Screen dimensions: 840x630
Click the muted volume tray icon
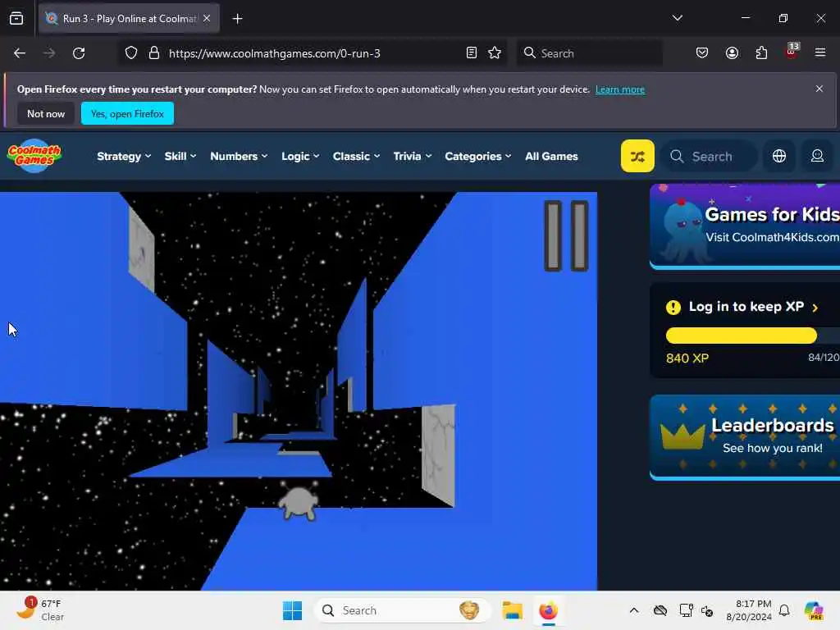[707, 610]
